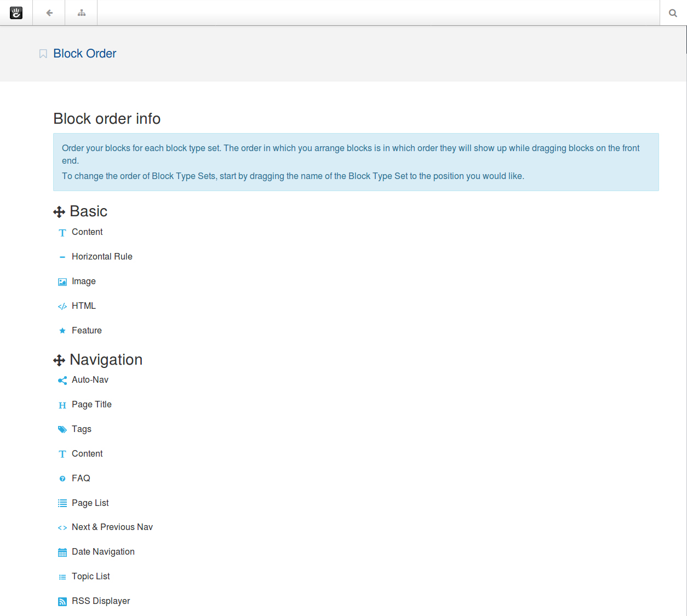Select the HTML block code icon
The image size is (687, 616).
62,306
